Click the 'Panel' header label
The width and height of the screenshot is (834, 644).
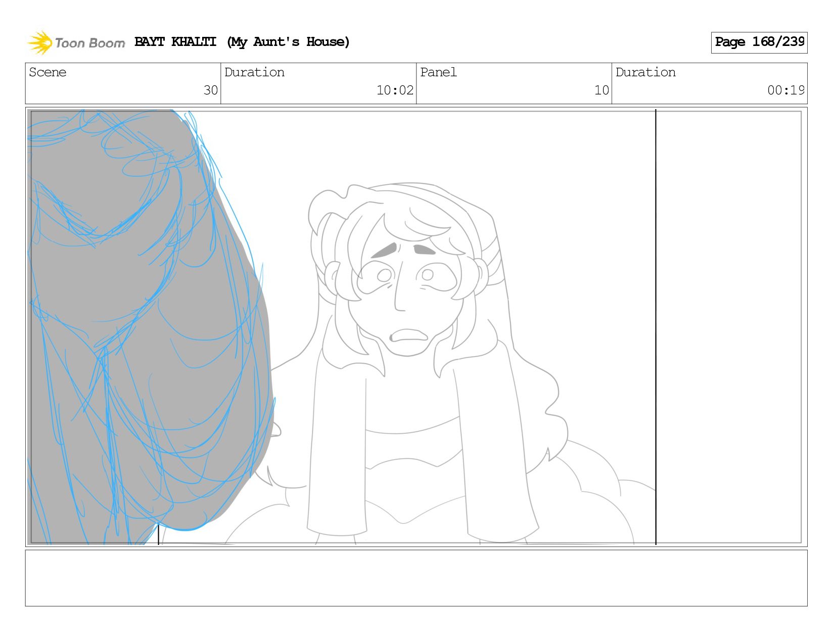[438, 72]
